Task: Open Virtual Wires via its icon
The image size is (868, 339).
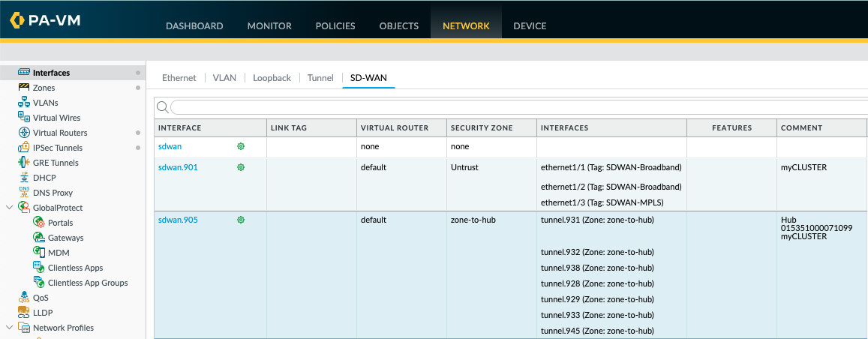Action: click(24, 118)
